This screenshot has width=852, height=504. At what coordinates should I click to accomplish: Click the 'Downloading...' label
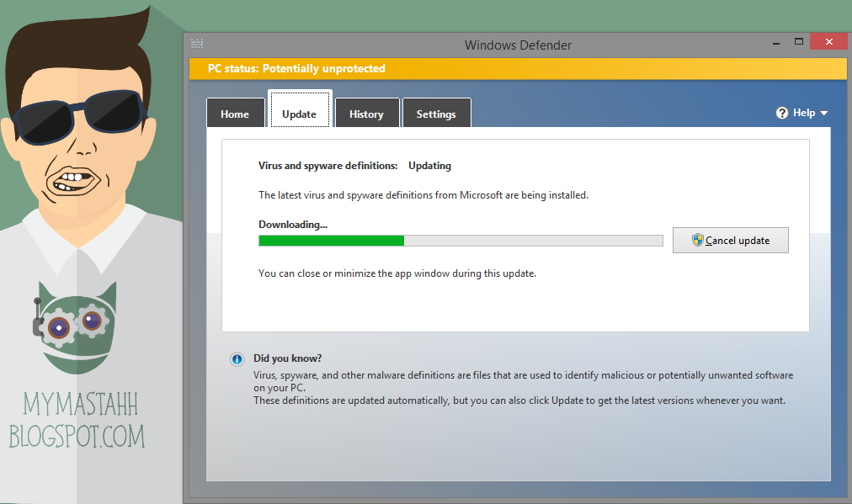coord(293,225)
